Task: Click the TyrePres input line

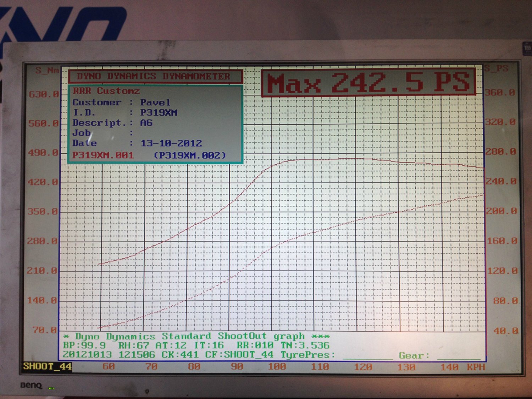Action: [x=367, y=359]
